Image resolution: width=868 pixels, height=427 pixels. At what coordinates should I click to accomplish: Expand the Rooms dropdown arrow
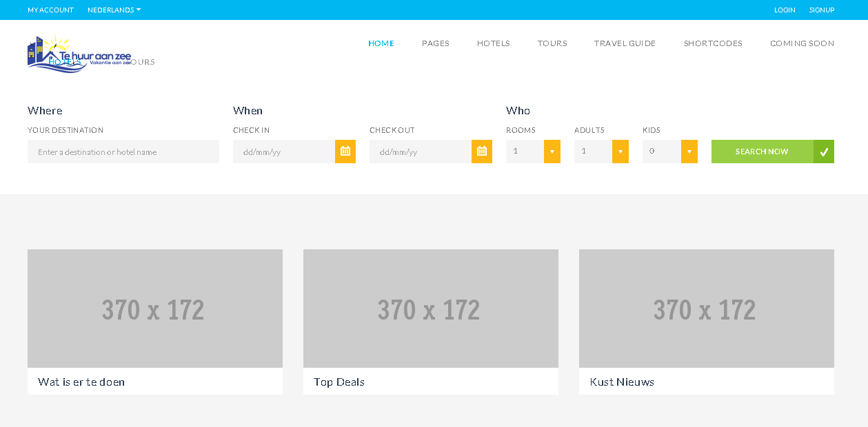[x=552, y=152]
